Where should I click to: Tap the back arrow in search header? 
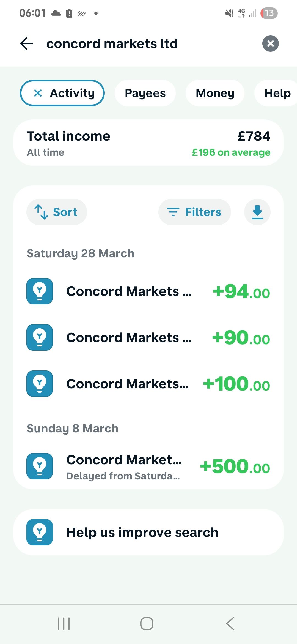(27, 44)
